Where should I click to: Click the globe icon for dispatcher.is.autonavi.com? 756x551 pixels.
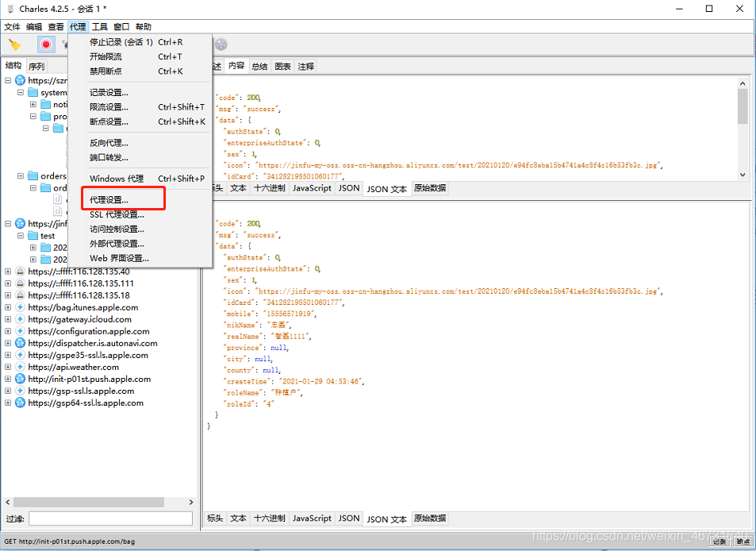(21, 343)
